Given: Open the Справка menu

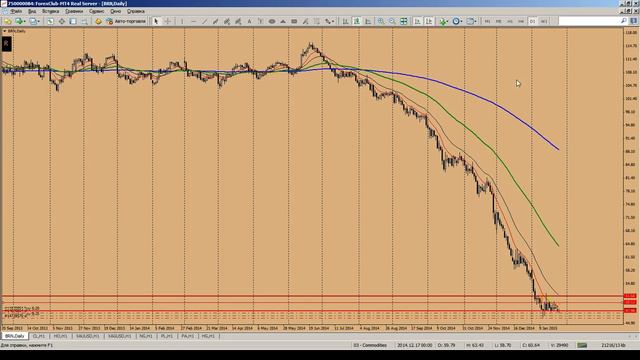Looking at the screenshot, I should coord(136,11).
